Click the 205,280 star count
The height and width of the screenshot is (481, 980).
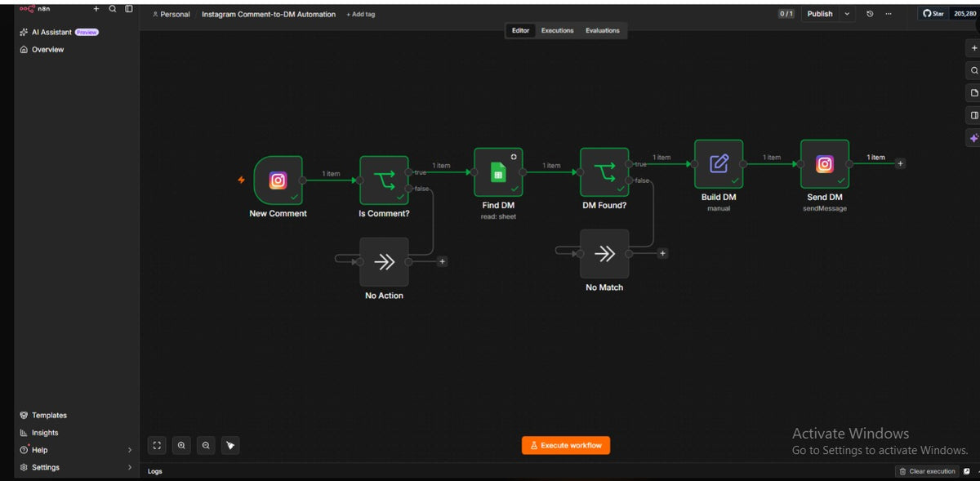click(964, 14)
